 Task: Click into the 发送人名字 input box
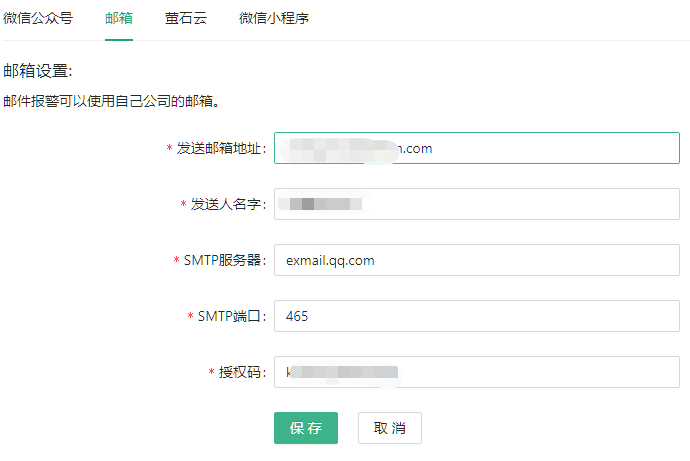(476, 204)
